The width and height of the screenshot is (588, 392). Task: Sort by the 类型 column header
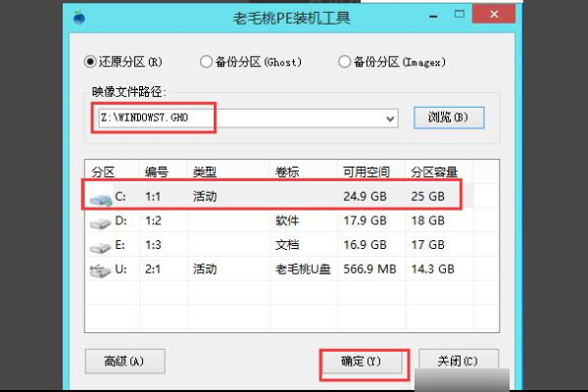pyautogui.click(x=205, y=172)
